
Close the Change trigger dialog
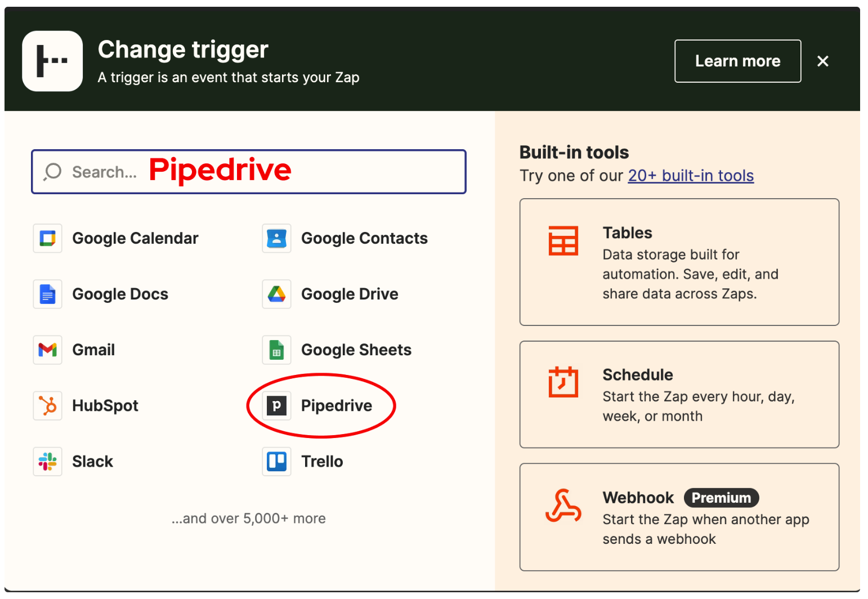point(822,61)
